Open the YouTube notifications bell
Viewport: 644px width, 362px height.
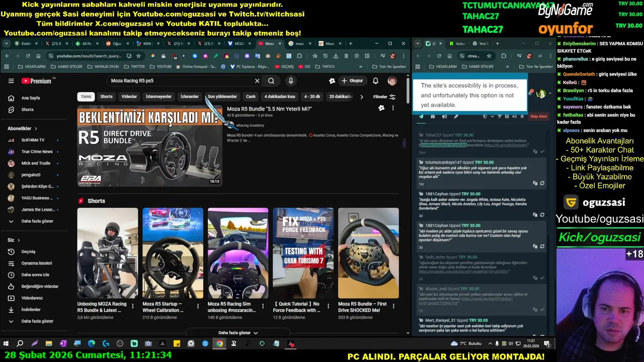point(375,80)
